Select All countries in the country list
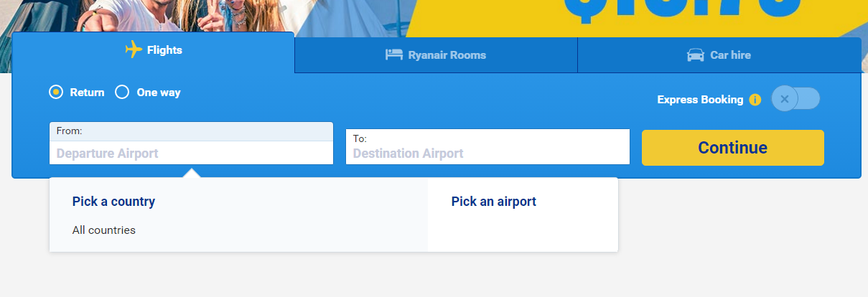This screenshot has height=297, width=868. pyautogui.click(x=104, y=230)
